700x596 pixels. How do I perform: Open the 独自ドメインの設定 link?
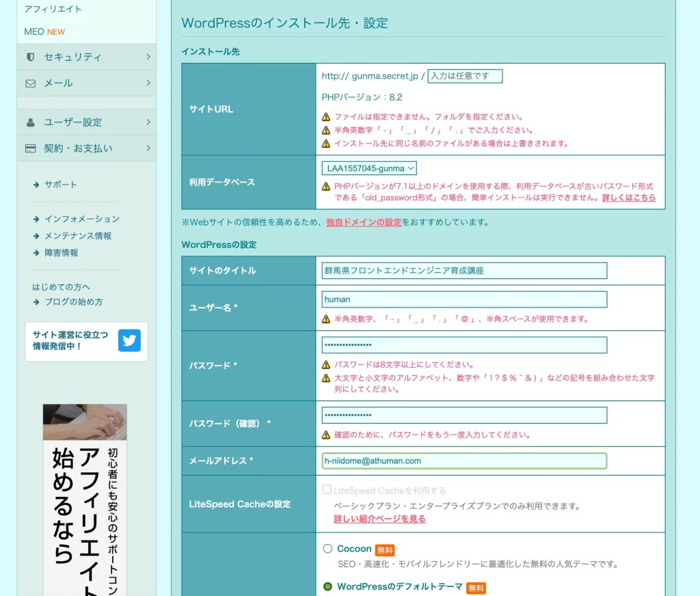pos(364,222)
